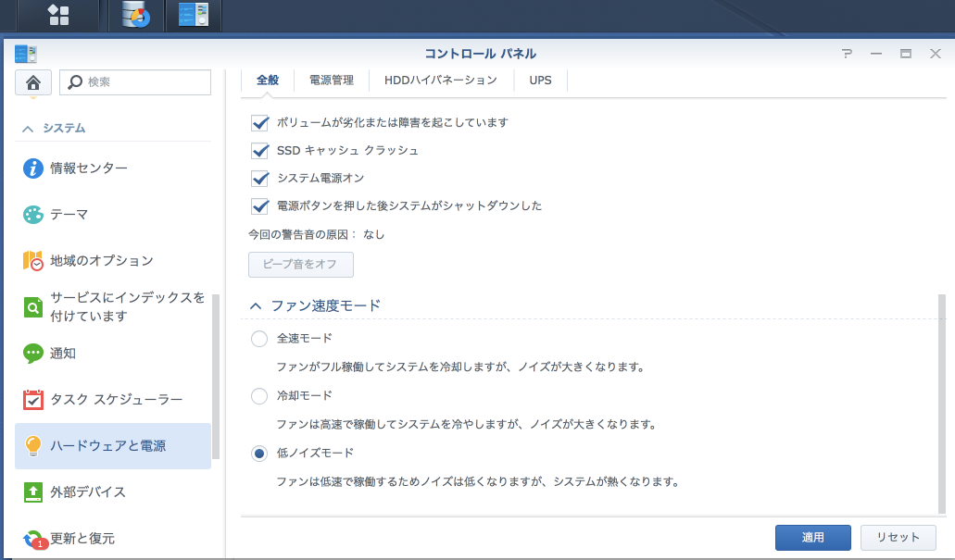Uncheck SSD キャッシュ クラッシュ checkbox
This screenshot has width=955, height=560.
pos(259,150)
